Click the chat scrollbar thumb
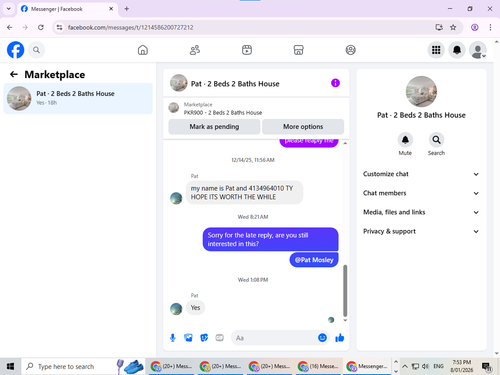 coord(345,291)
